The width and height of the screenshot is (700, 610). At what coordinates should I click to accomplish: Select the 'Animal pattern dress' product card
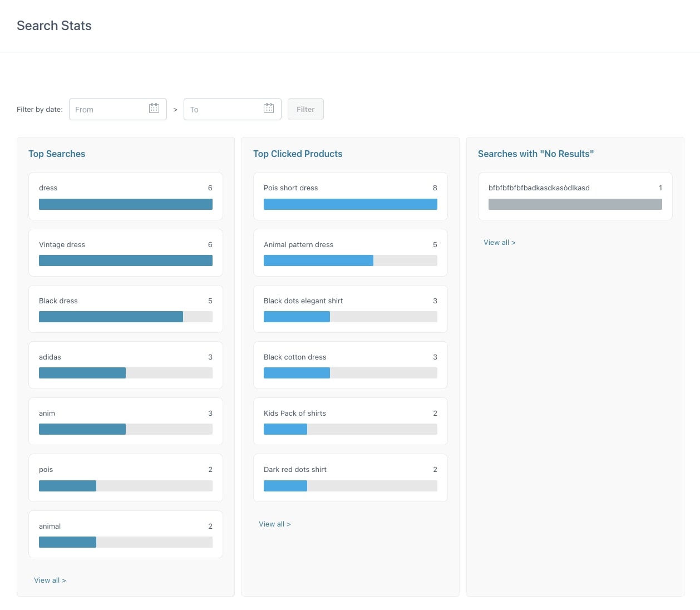click(x=351, y=252)
